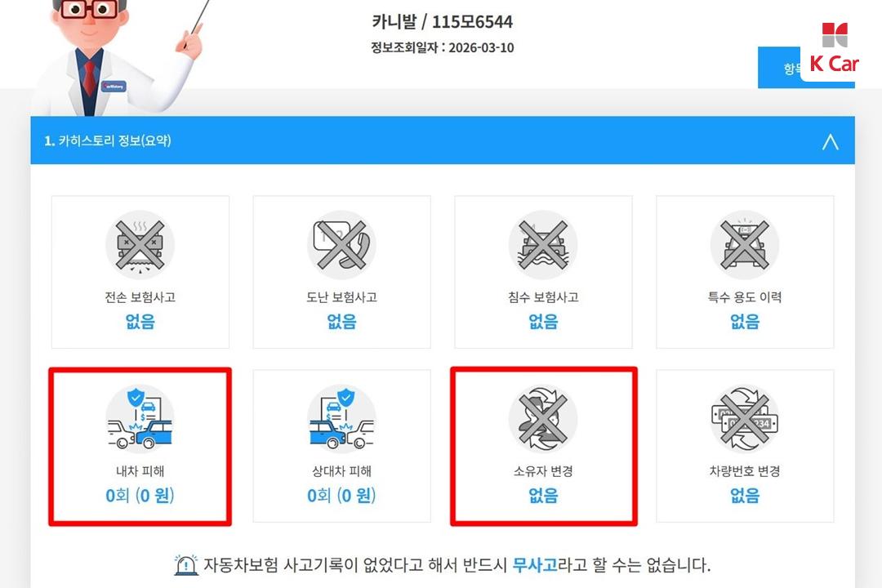Click the 전손 보험사고 crossed-out car icon
This screenshot has height=588, width=882.
[140, 245]
